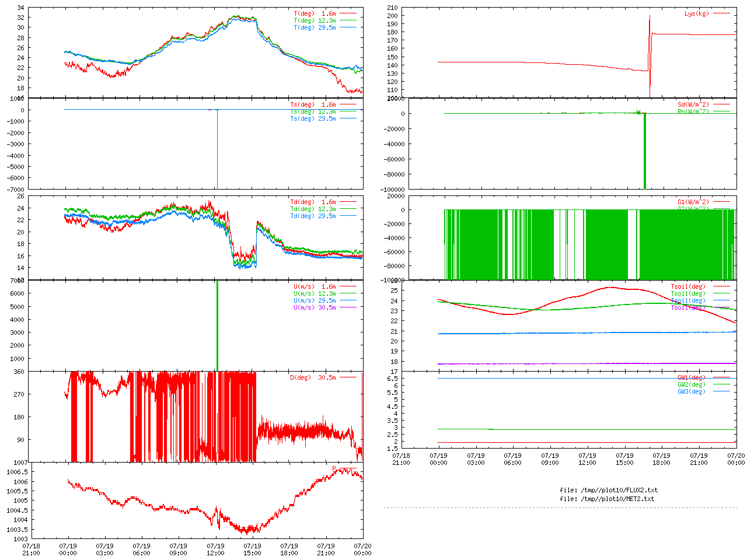The height and width of the screenshot is (560, 747).
Task: Click the 270 wind direction axis tick
Action: click(x=19, y=394)
